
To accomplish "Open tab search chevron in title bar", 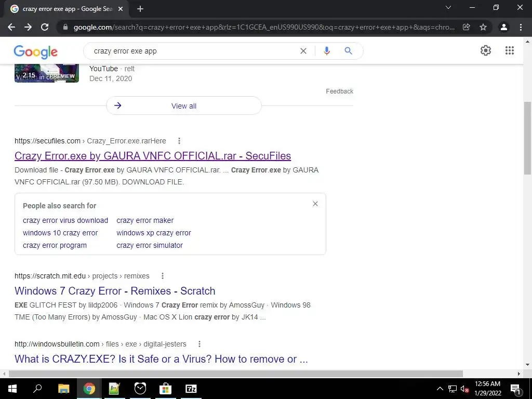I will 448,7.
